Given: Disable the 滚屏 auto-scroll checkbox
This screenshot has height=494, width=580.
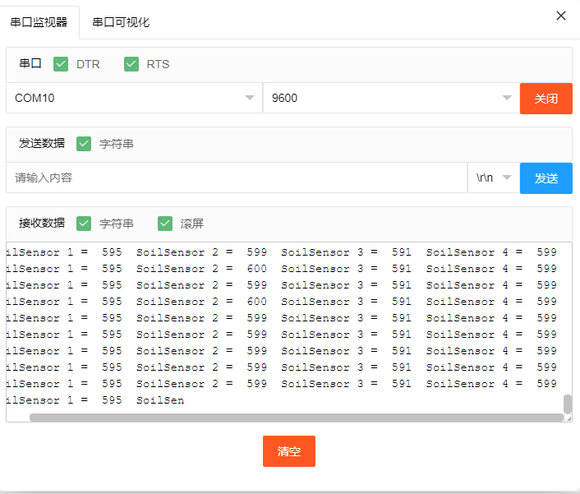Looking at the screenshot, I should point(165,223).
